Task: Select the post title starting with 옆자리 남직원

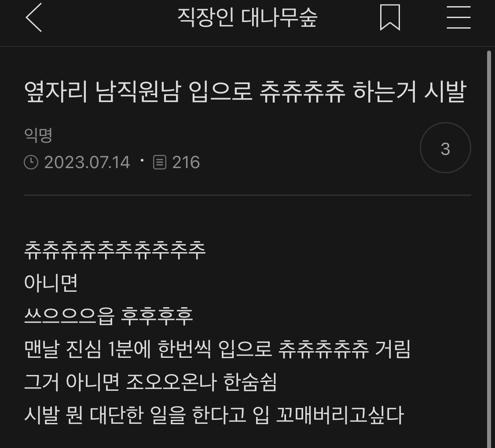Action: [x=245, y=92]
